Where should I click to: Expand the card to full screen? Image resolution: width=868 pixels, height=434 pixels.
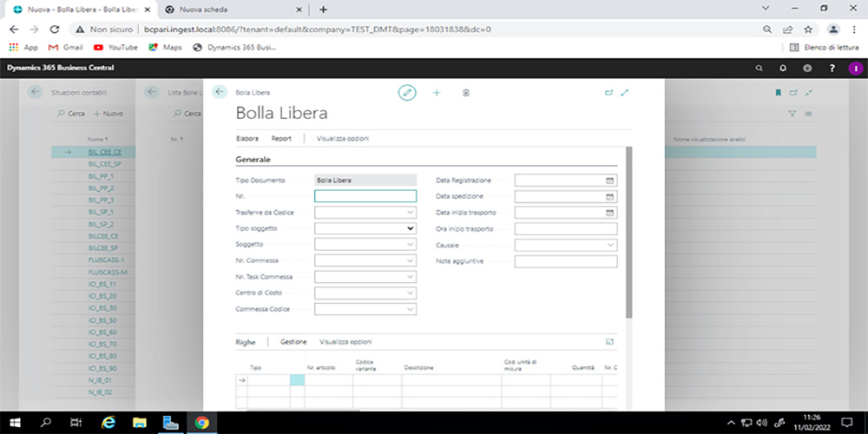(624, 93)
